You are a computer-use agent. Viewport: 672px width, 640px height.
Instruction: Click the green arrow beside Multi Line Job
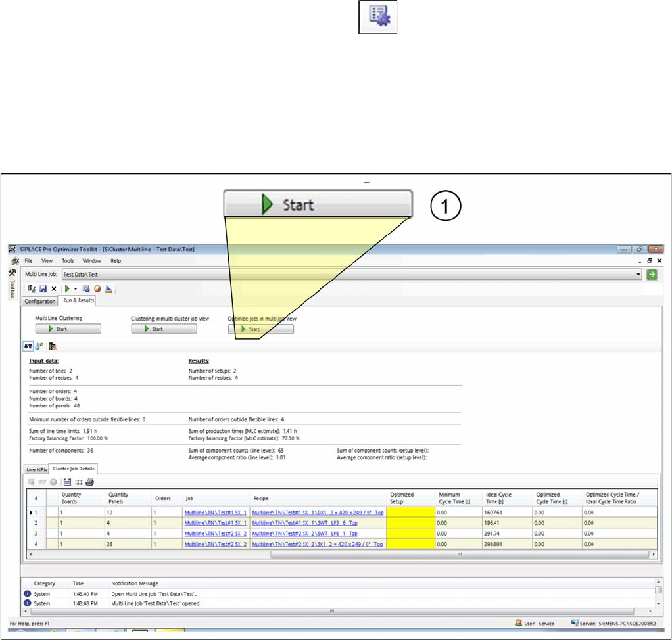tap(652, 275)
